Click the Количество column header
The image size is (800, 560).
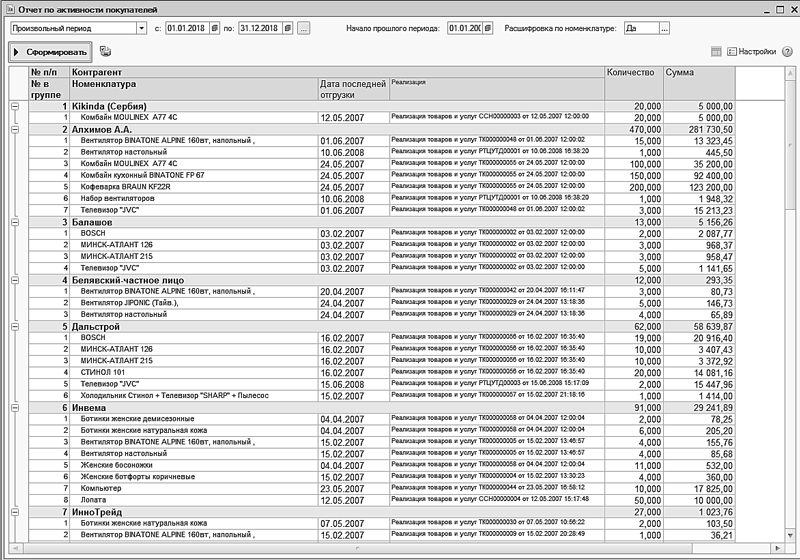coord(634,83)
